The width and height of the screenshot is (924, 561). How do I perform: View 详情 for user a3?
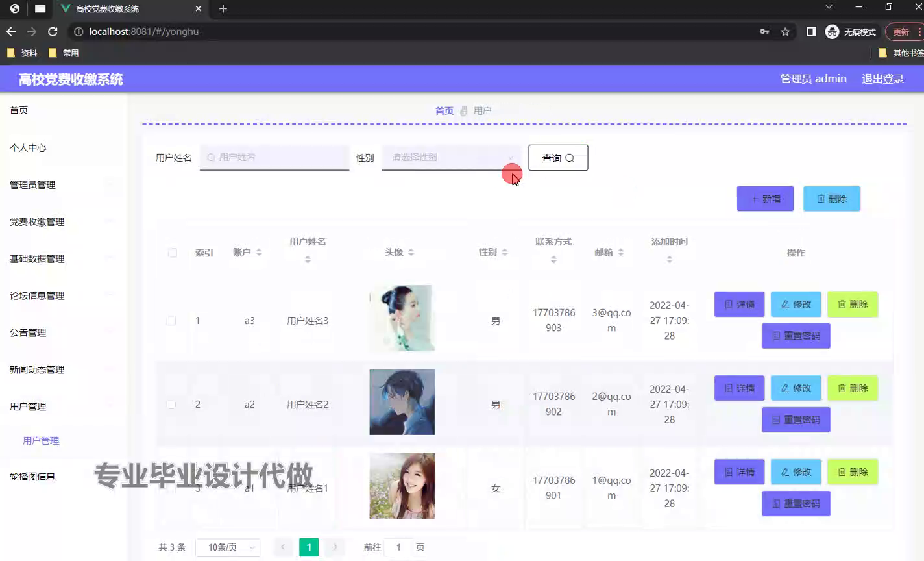tap(740, 304)
